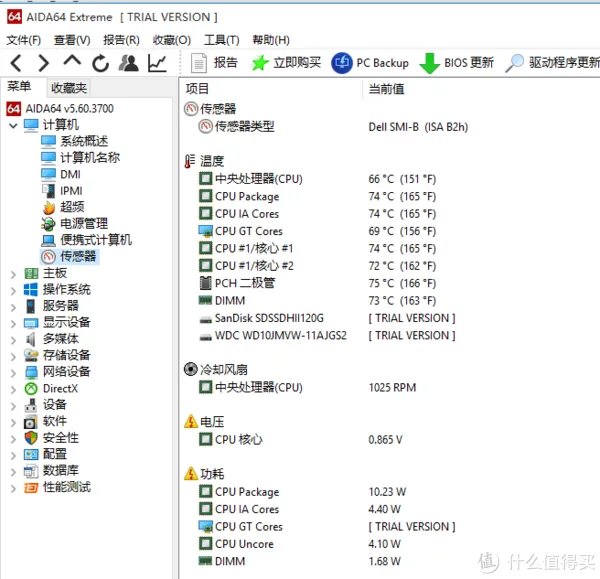
Task: Select the 便携式计算机 tree item
Action: [x=86, y=240]
